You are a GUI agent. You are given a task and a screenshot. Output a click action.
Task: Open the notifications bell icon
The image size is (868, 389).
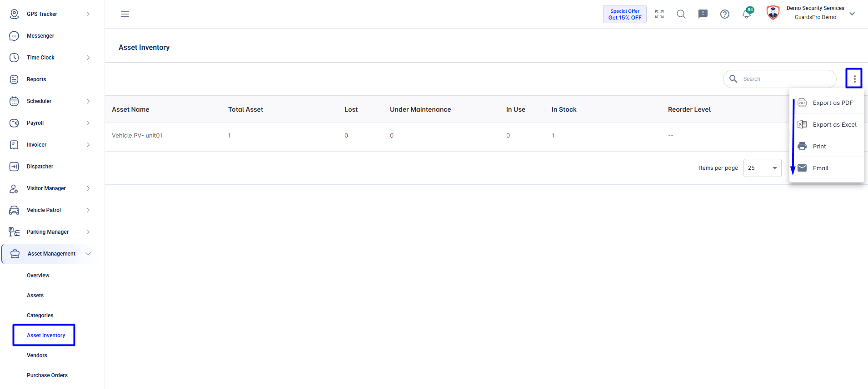747,14
